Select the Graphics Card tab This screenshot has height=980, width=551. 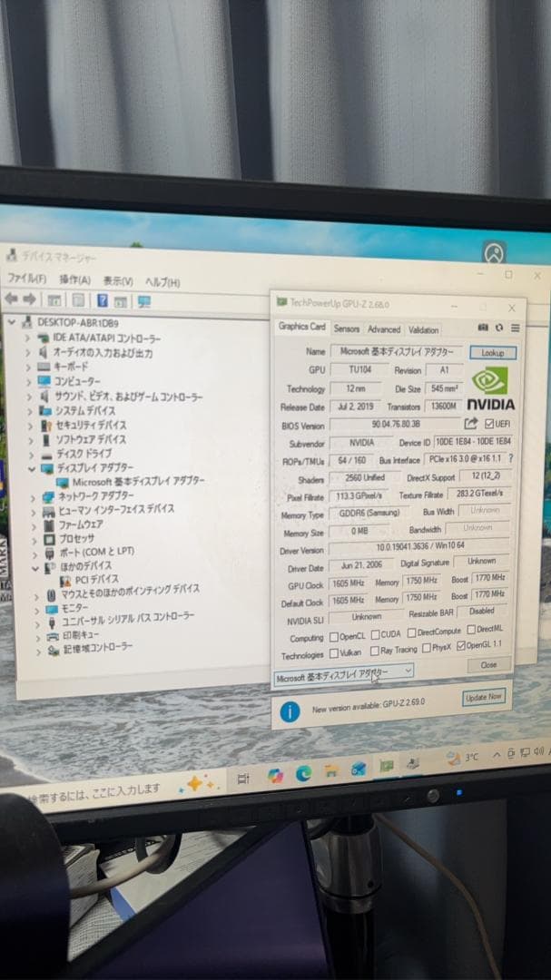302,327
